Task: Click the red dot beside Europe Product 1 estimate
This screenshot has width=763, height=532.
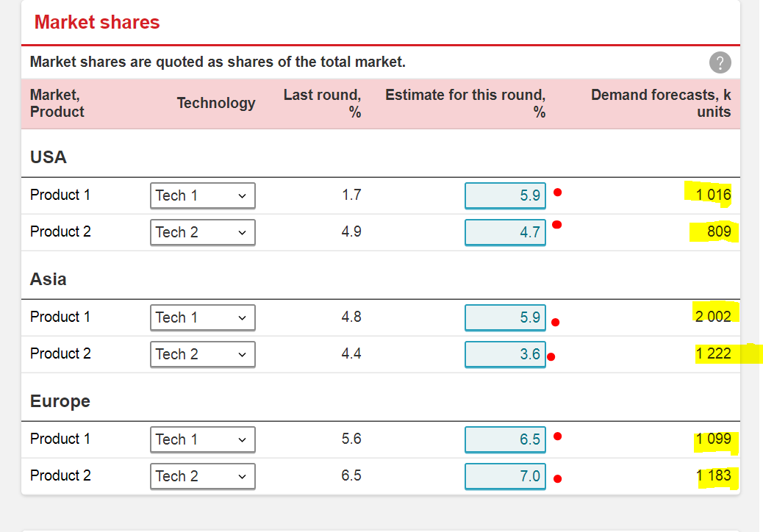Action: tap(558, 437)
